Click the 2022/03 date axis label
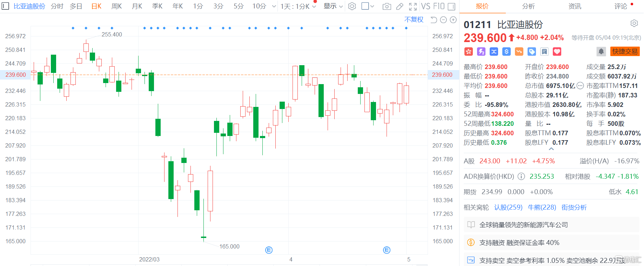This screenshot has height=266, width=644. pyautogui.click(x=149, y=259)
